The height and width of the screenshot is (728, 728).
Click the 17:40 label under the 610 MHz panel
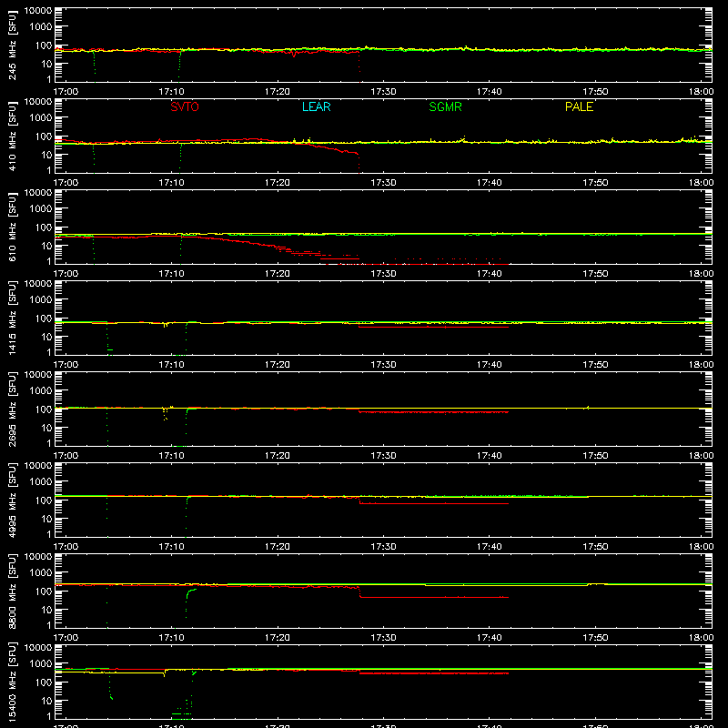(490, 274)
